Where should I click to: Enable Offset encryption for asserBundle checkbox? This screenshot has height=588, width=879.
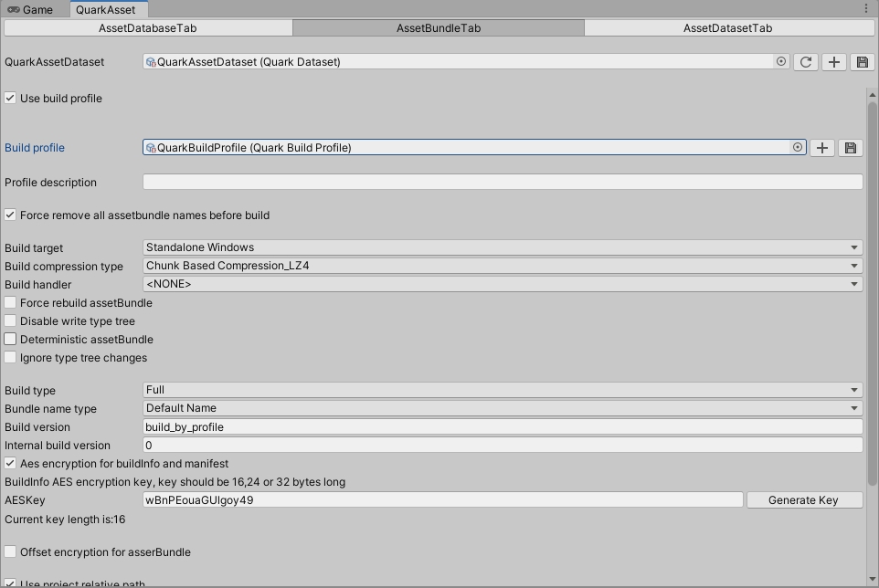(10, 551)
